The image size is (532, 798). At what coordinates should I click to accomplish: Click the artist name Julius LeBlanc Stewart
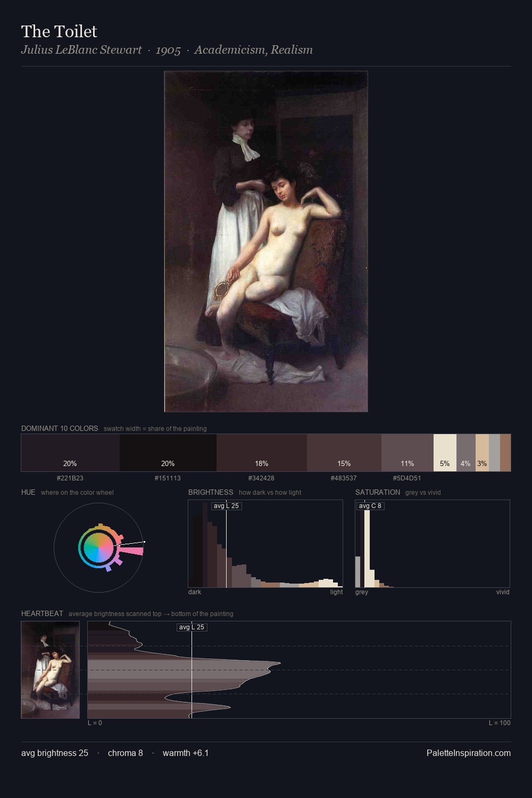click(81, 50)
